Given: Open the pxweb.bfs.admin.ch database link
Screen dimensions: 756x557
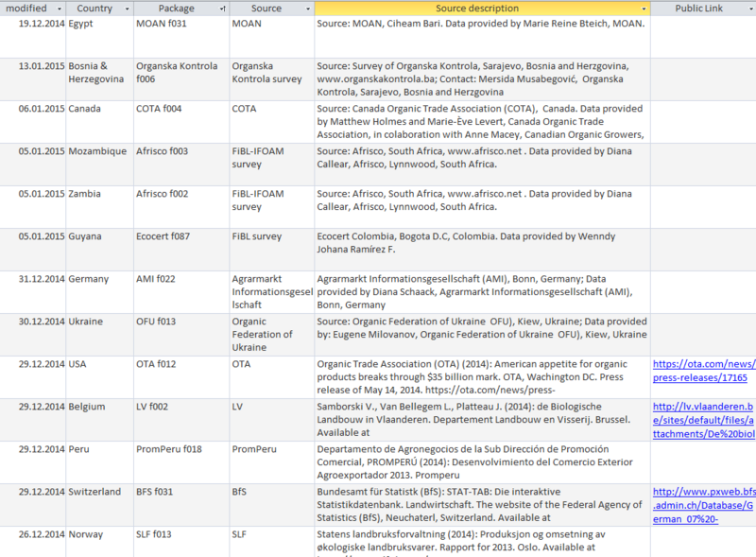Looking at the screenshot, I should (703, 505).
